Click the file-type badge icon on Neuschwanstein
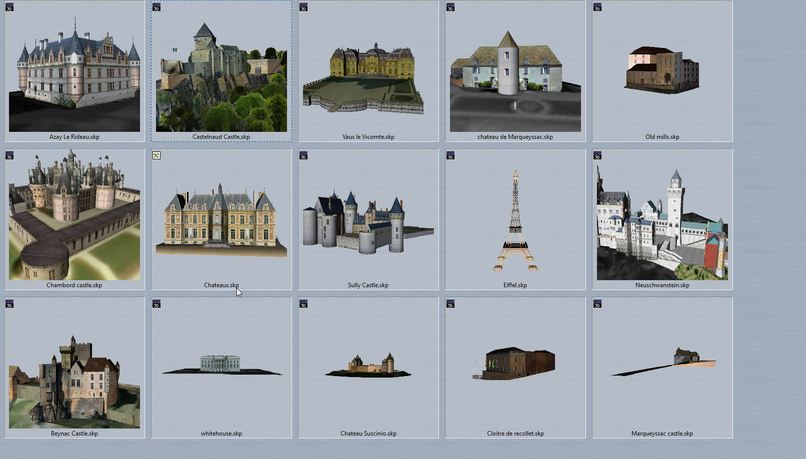This screenshot has width=806, height=459. coord(597,155)
